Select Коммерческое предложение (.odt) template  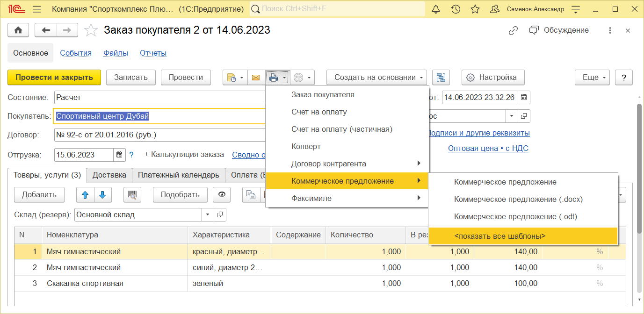(523, 217)
